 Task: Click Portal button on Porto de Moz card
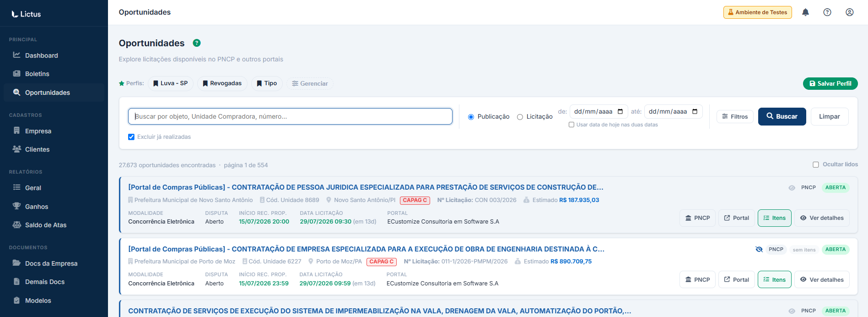(x=737, y=280)
